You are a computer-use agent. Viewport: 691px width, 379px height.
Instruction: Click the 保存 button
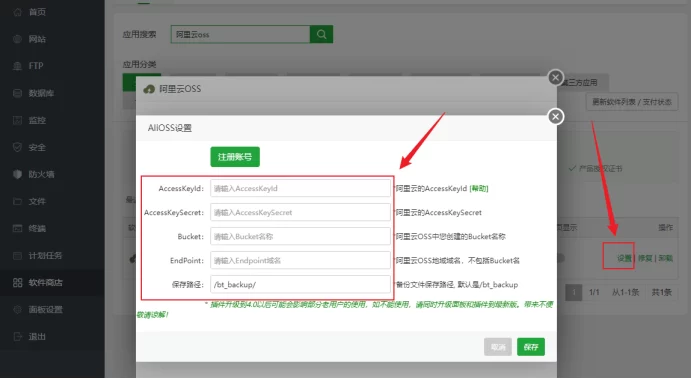(x=531, y=347)
